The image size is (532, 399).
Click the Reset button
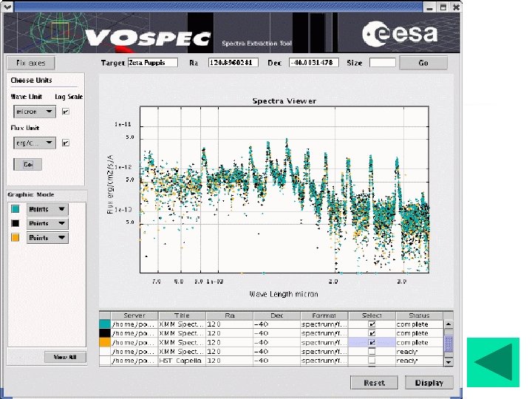pos(374,383)
